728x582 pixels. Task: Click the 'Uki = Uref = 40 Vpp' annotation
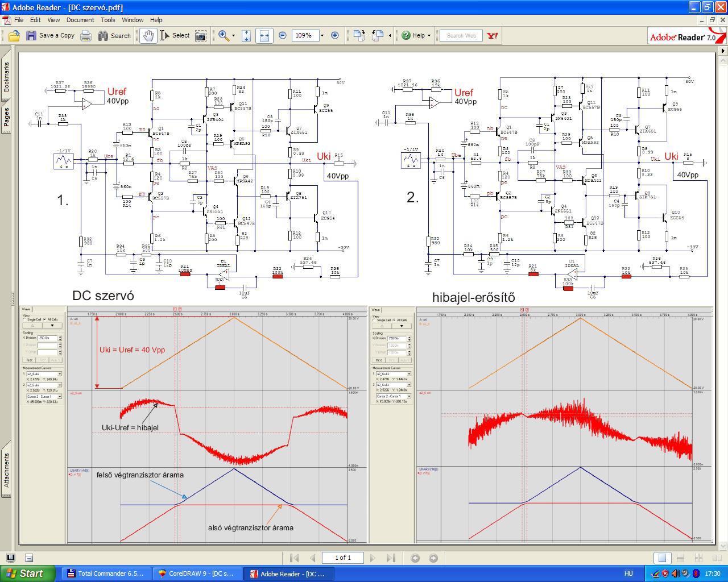coord(132,350)
